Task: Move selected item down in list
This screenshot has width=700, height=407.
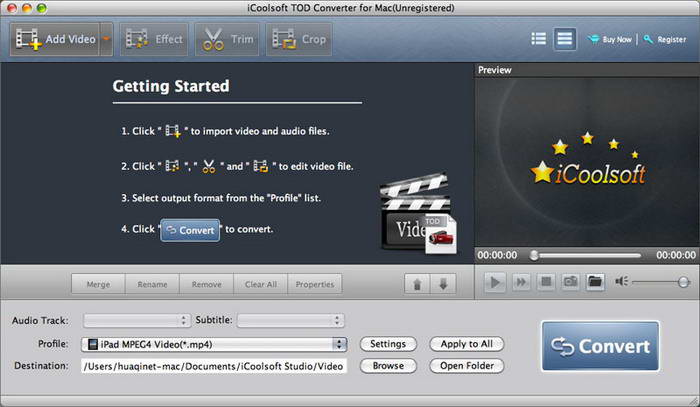Action: click(x=443, y=284)
